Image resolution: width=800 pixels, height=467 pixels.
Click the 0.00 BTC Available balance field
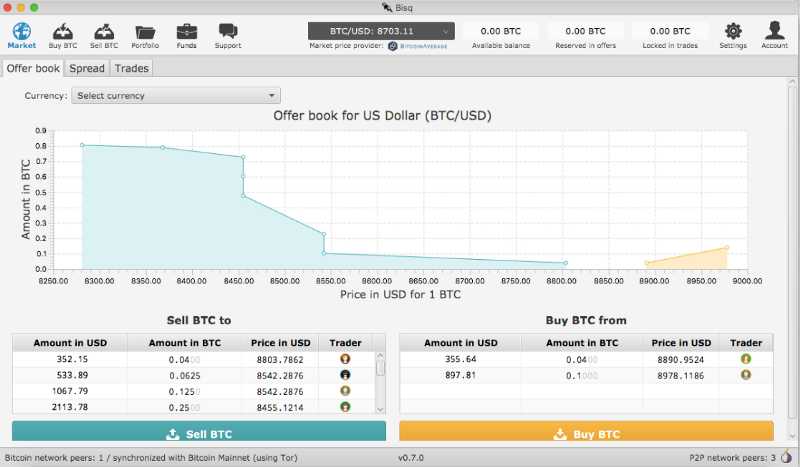pos(501,31)
